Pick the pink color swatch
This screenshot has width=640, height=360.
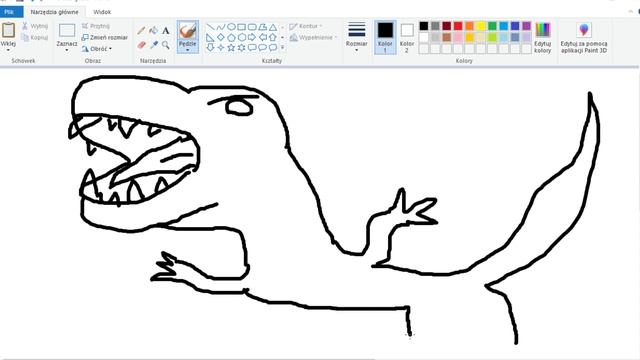458,38
